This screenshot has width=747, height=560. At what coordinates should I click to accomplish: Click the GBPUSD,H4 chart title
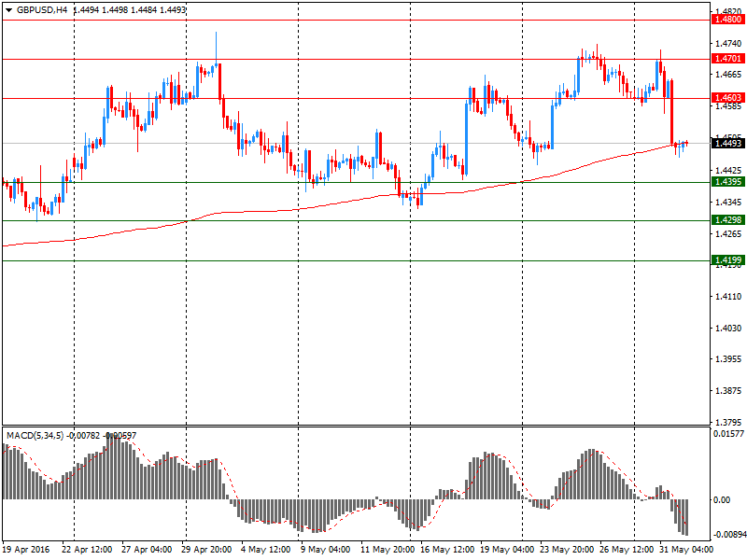[42, 10]
